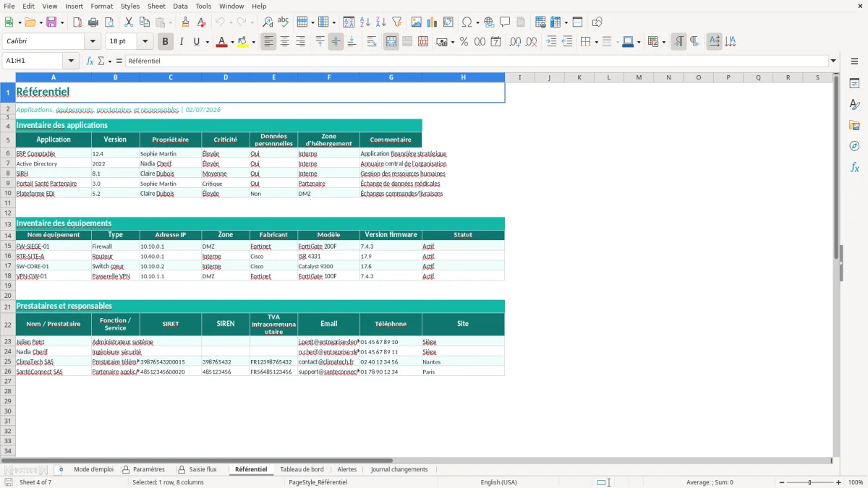Toggle Center Horizontally alignment
868x488 pixels.
(284, 42)
